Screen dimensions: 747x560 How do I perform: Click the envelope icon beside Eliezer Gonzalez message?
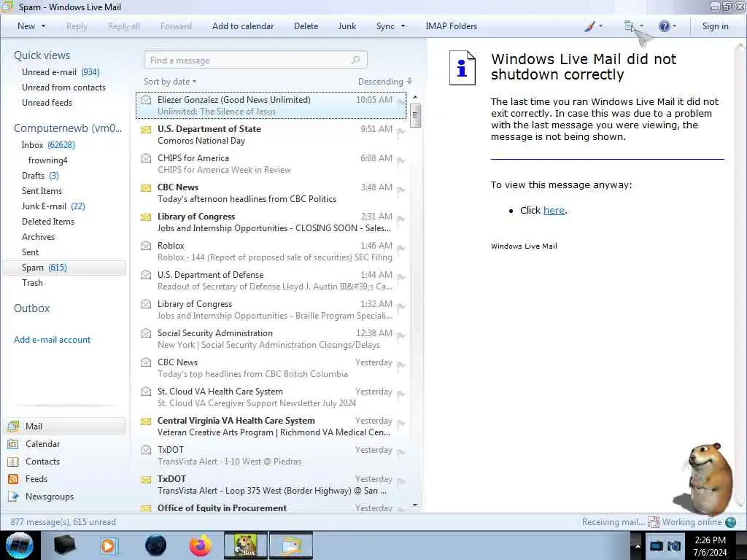(x=146, y=100)
